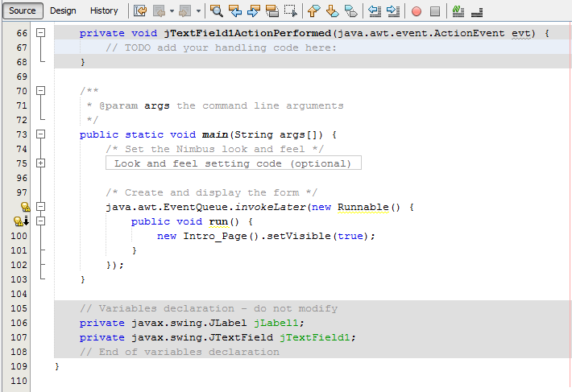Viewport: 572px width, 392px height.
Task: Click '// Variables declaration - do not modify' comment
Action: [209, 308]
